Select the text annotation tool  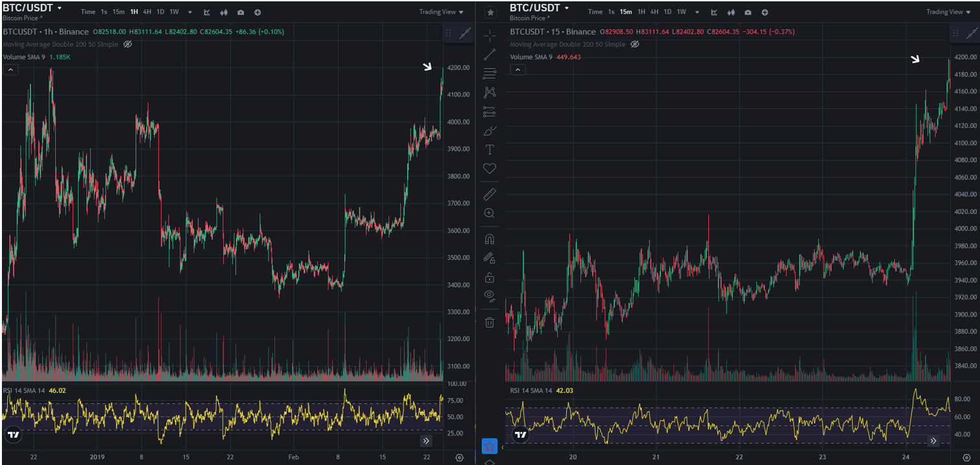(x=490, y=150)
